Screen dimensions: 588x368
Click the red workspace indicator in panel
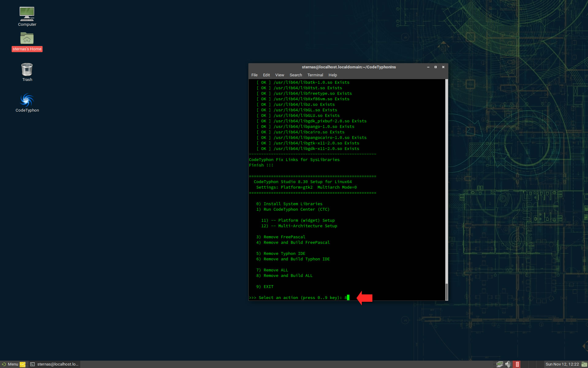(x=517, y=364)
